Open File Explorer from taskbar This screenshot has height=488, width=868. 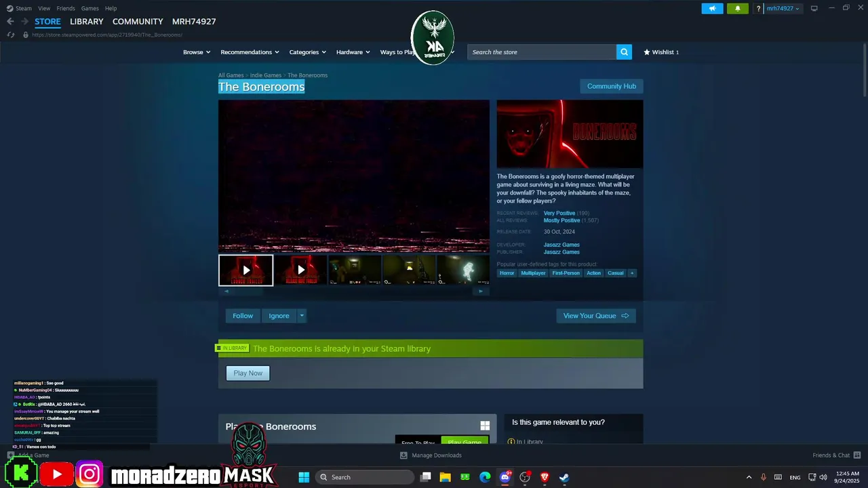446,477
